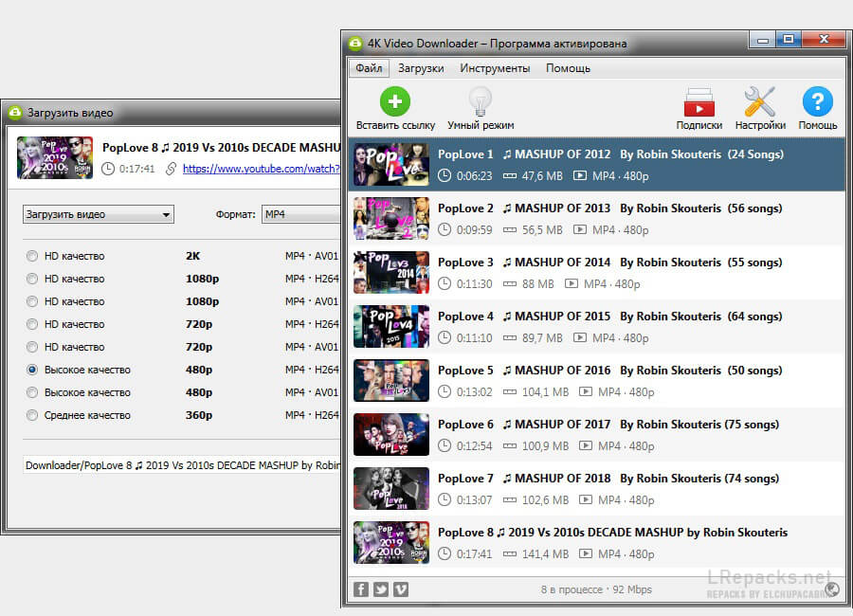The image size is (853, 616).
Task: Select HD качество 720p AV01 option
Action: pos(32,347)
